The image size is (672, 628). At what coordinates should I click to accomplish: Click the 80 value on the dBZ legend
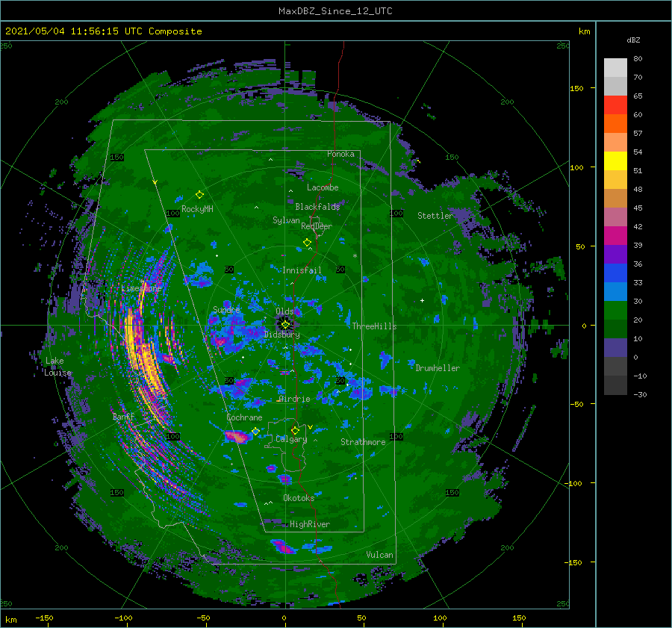(x=638, y=59)
